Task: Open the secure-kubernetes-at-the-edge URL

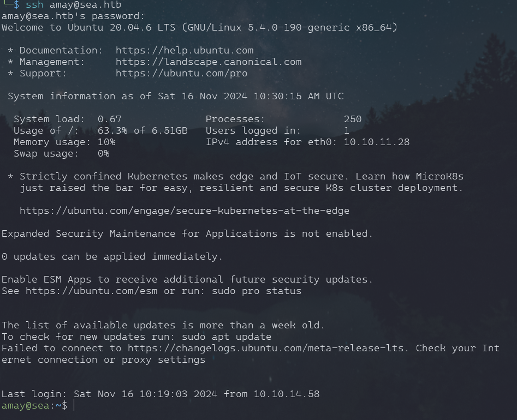Action: coord(185,211)
